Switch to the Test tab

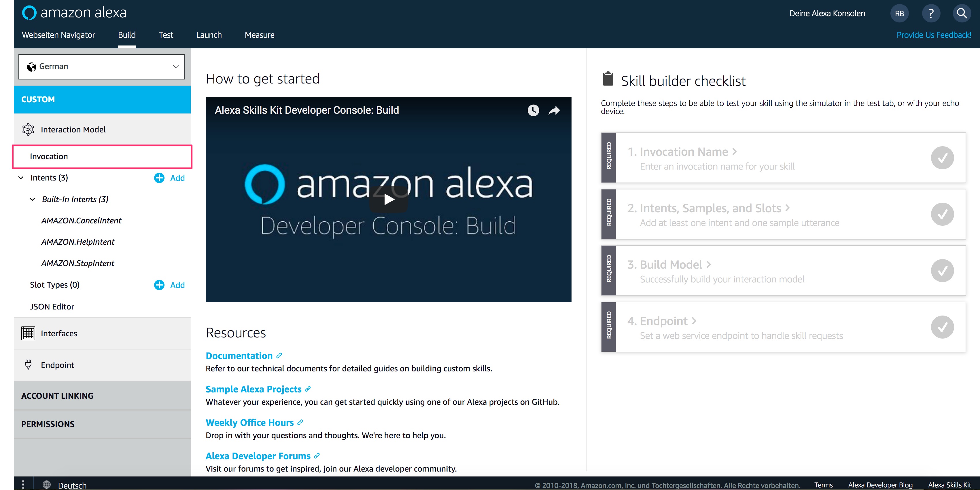[x=165, y=35]
